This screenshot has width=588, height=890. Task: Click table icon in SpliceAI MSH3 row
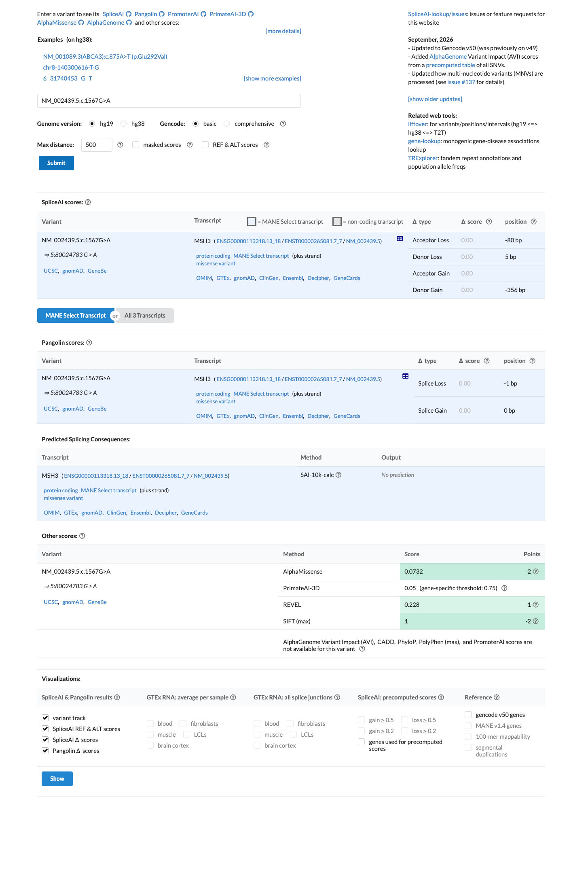400,239
